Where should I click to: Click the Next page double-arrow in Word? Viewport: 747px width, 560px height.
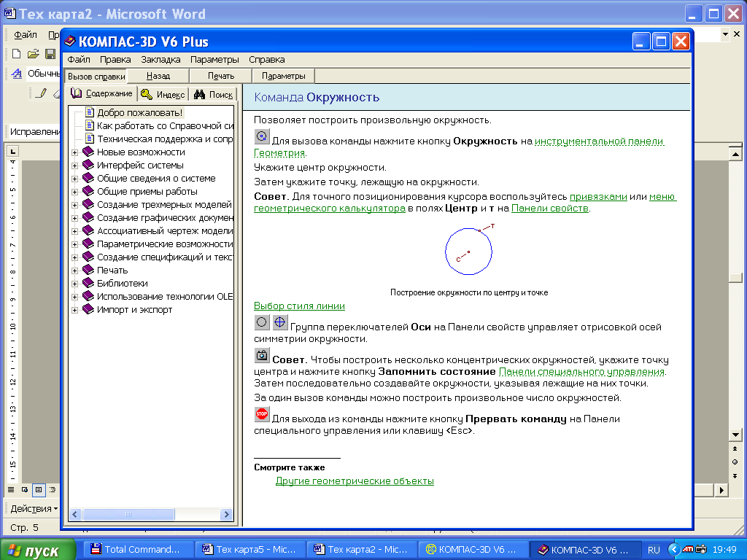click(x=735, y=475)
